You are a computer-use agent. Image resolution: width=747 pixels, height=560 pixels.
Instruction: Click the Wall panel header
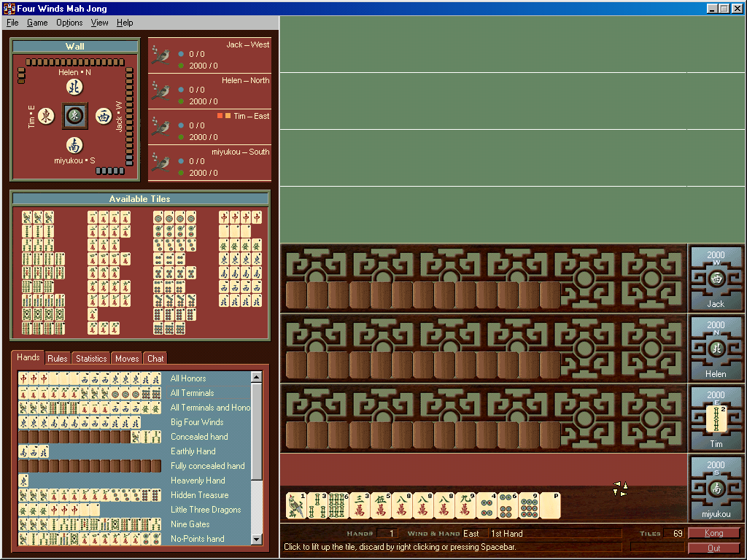click(75, 46)
